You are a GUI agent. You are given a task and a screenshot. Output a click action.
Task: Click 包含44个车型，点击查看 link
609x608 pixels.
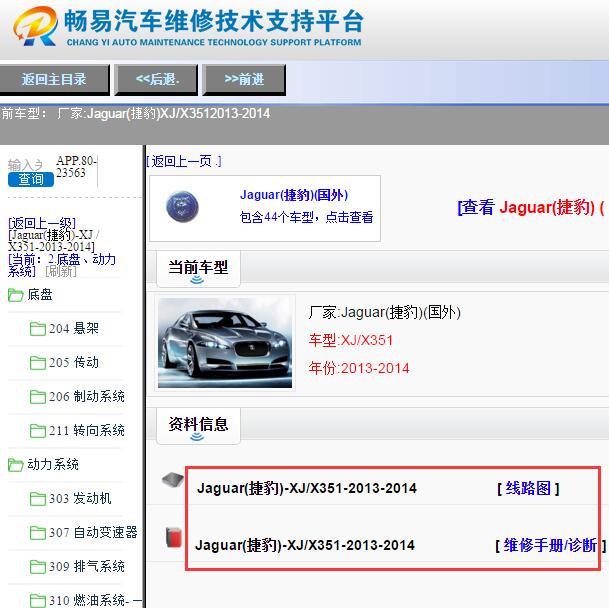click(306, 217)
